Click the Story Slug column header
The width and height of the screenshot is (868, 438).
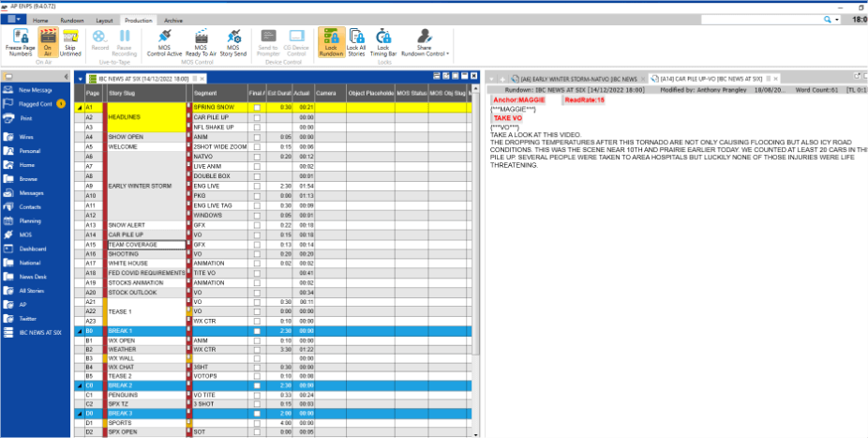point(146,93)
